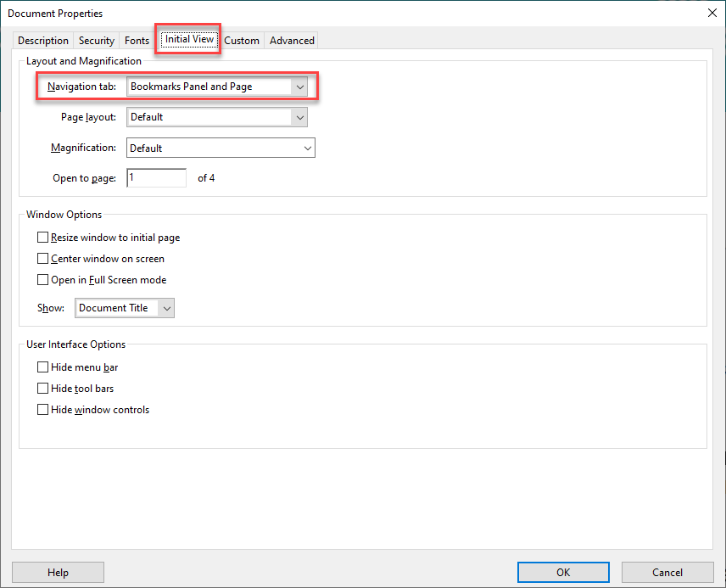Enable Hide tool bars option
This screenshot has height=588, width=726.
pyautogui.click(x=42, y=388)
